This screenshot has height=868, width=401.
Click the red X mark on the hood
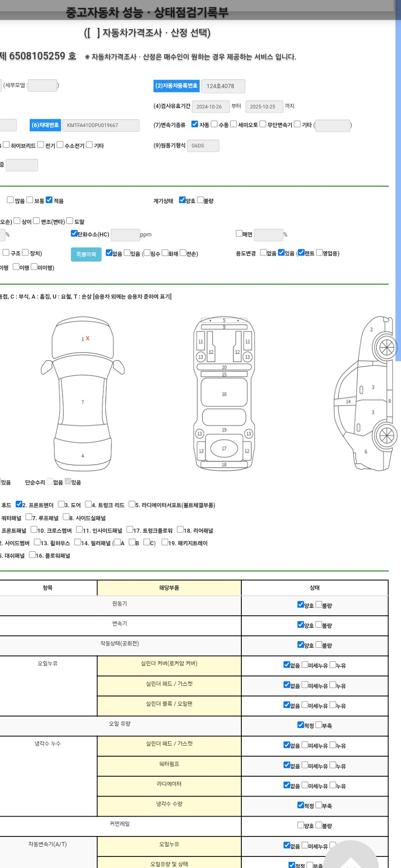point(88,338)
